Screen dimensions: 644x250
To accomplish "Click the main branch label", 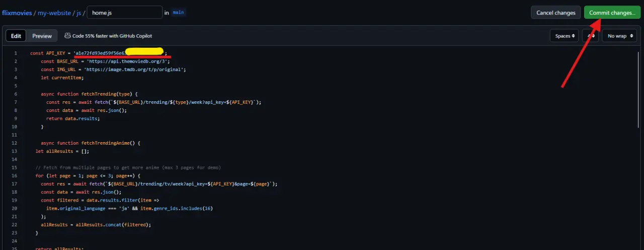I will pyautogui.click(x=179, y=13).
